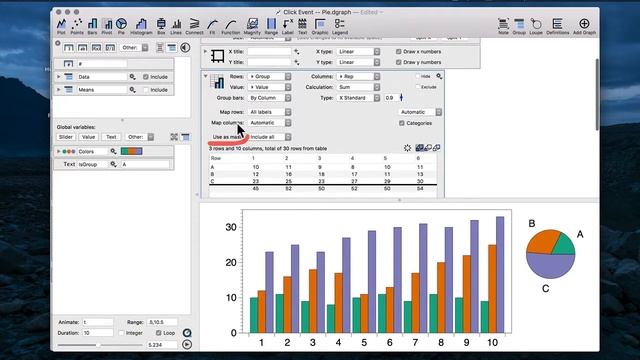Viewport: 640px width, 360px height.
Task: Click the Magnify toolbar icon
Action: tap(252, 26)
